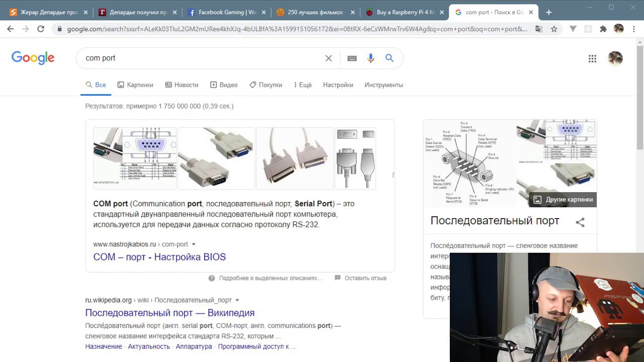Select the Все search filter
The width and height of the screenshot is (644, 362).
tap(96, 85)
